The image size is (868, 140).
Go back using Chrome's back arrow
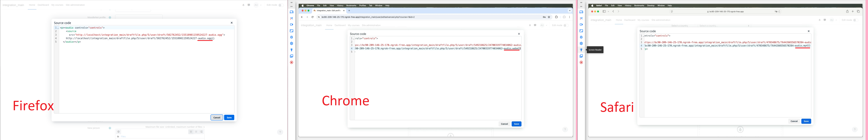pos(302,17)
